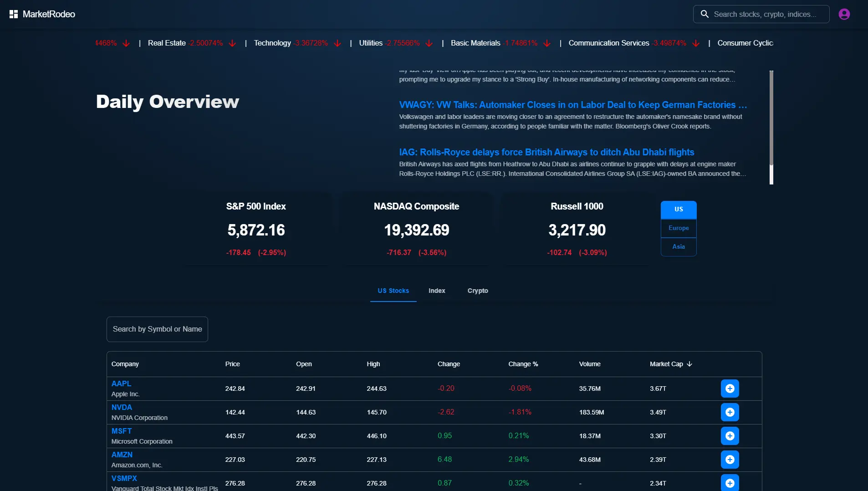Click the magnifier icon in the search bar
Screen dimensions: 868x491
tap(705, 14)
